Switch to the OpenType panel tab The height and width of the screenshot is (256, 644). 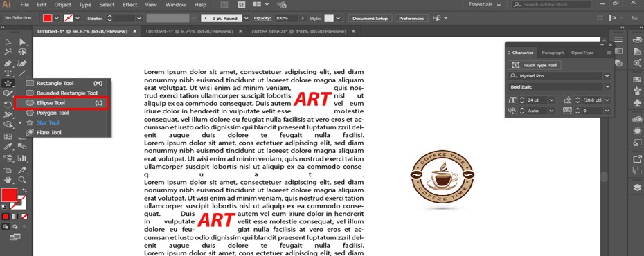(x=582, y=53)
